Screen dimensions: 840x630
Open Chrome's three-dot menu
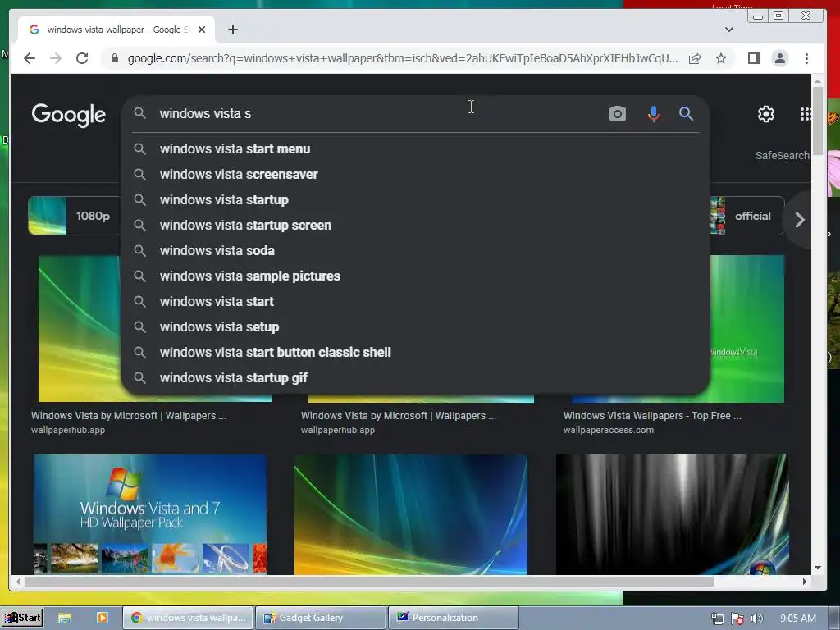pyautogui.click(x=806, y=58)
